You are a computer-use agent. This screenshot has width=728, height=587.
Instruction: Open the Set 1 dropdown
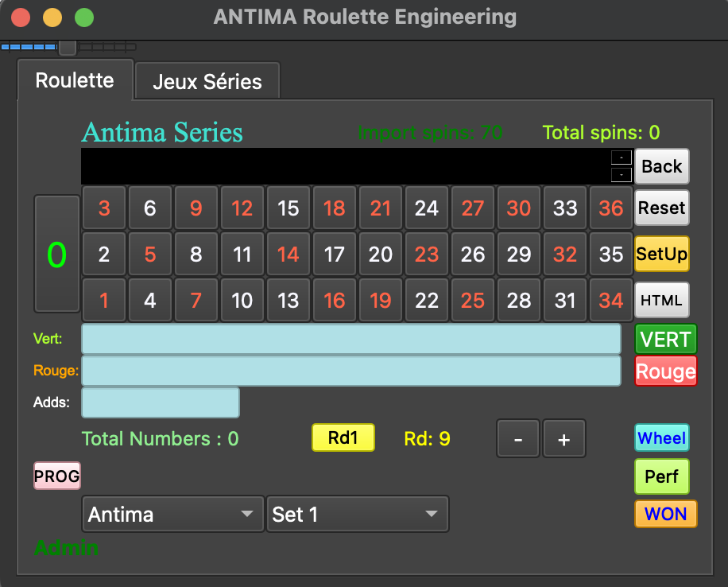(x=357, y=514)
